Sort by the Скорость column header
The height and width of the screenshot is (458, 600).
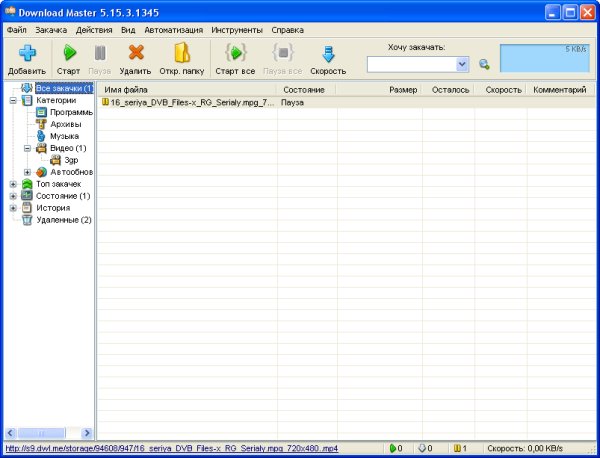click(501, 90)
